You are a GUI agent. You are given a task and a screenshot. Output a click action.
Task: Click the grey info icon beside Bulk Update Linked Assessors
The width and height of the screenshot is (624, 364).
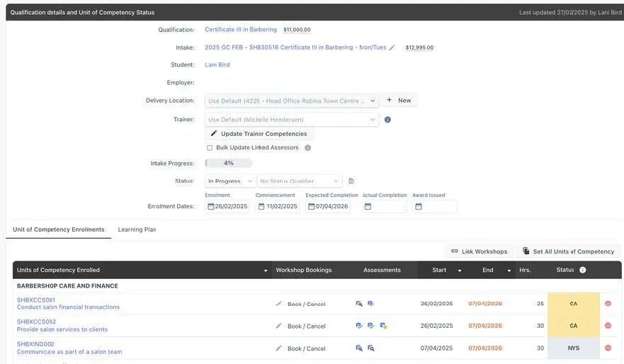307,147
